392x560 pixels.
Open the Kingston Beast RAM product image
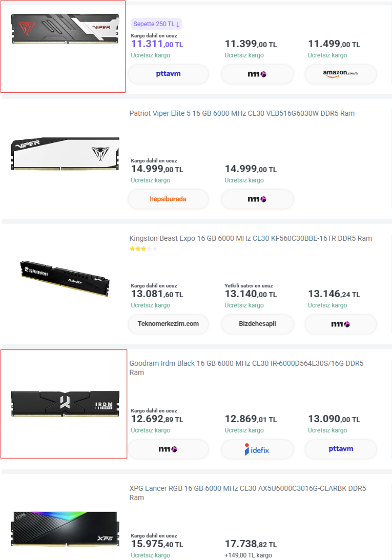tap(65, 279)
